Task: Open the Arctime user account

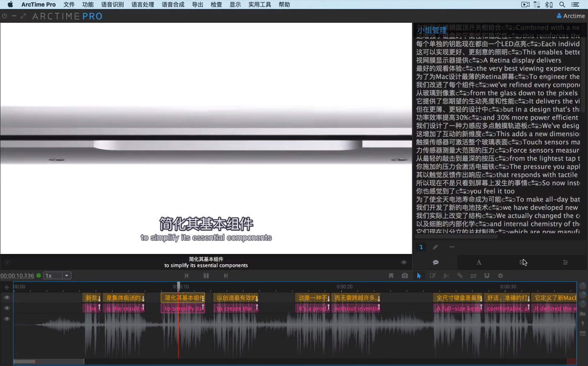Action: click(x=571, y=16)
